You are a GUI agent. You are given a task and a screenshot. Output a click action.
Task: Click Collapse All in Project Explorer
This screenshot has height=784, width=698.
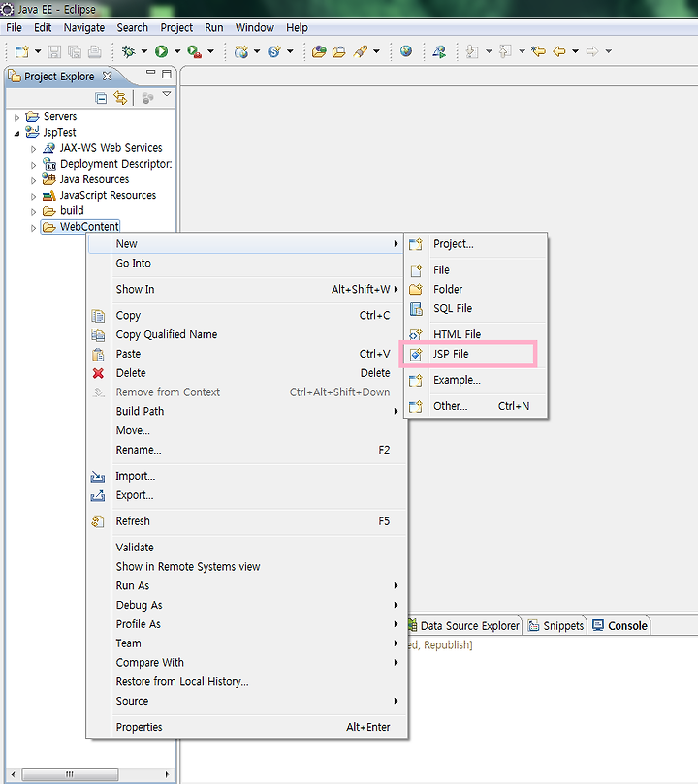tap(101, 99)
